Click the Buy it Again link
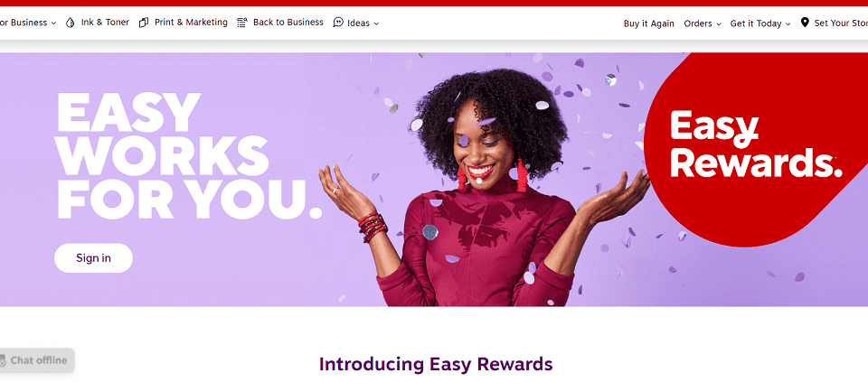 tap(649, 23)
